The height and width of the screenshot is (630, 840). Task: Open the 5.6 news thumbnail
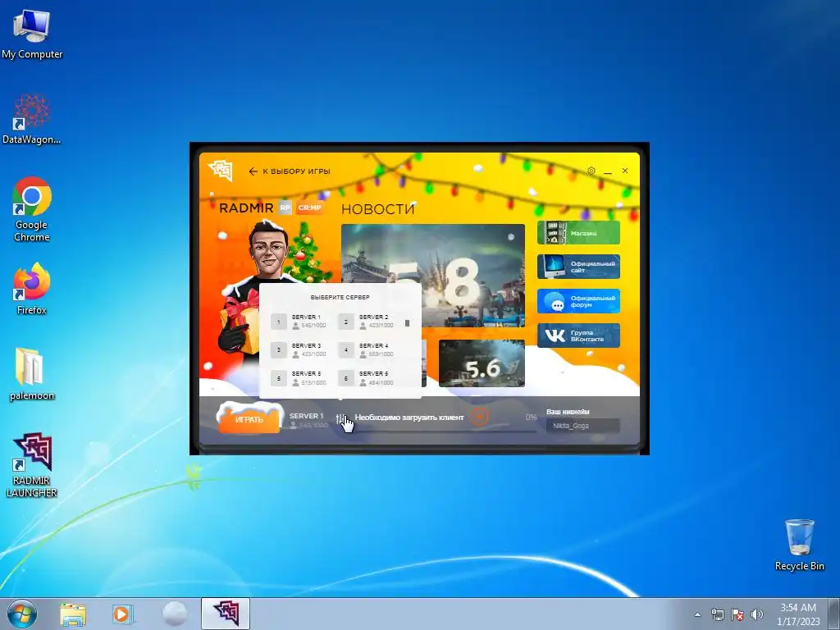pyautogui.click(x=482, y=363)
